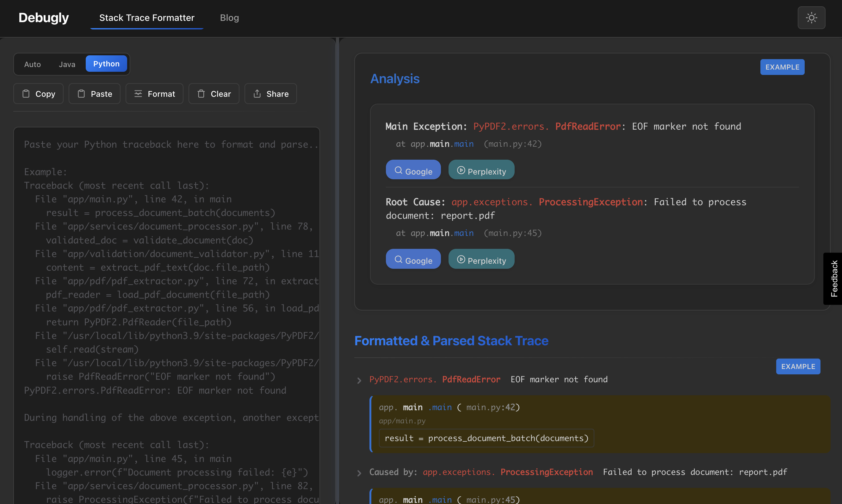
Task: Expand the Caused by ProcessingException chevron
Action: [359, 473]
